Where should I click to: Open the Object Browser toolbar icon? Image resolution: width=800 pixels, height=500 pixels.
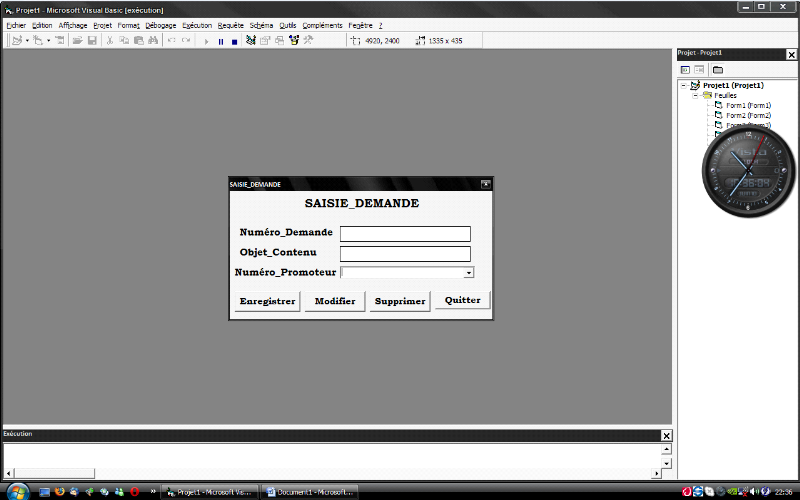(x=294, y=40)
